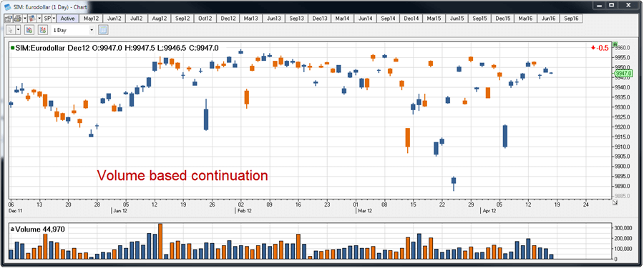
Task: Switch to the Oct12 contract tab
Action: [x=205, y=19]
